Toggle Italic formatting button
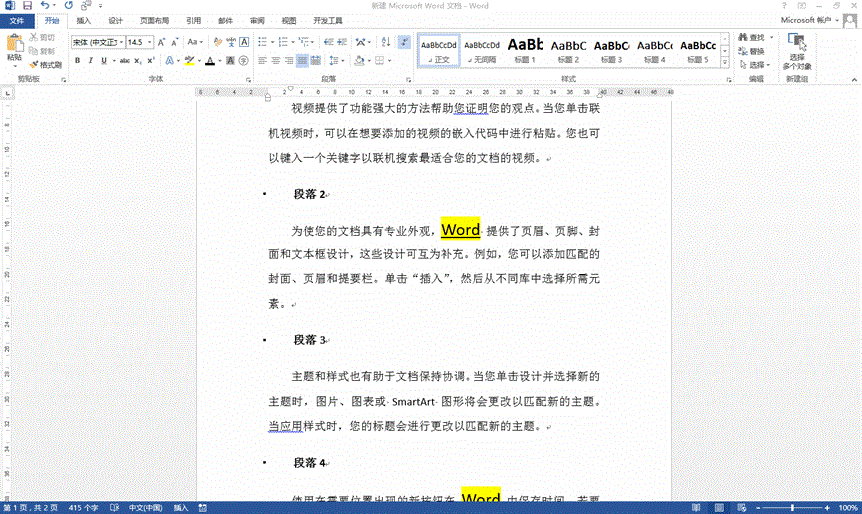This screenshot has width=862, height=514. tap(90, 61)
